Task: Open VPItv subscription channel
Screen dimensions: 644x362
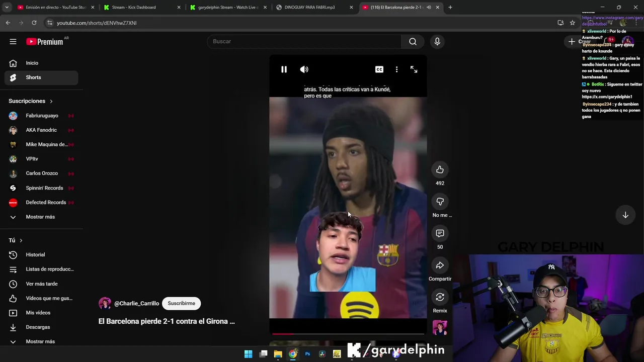Action: pos(42,159)
